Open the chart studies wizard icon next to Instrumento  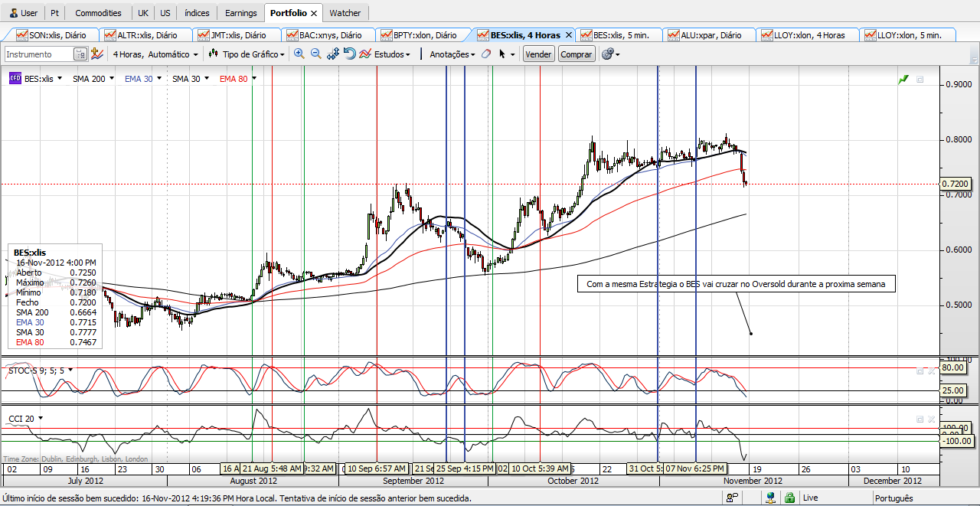point(97,54)
